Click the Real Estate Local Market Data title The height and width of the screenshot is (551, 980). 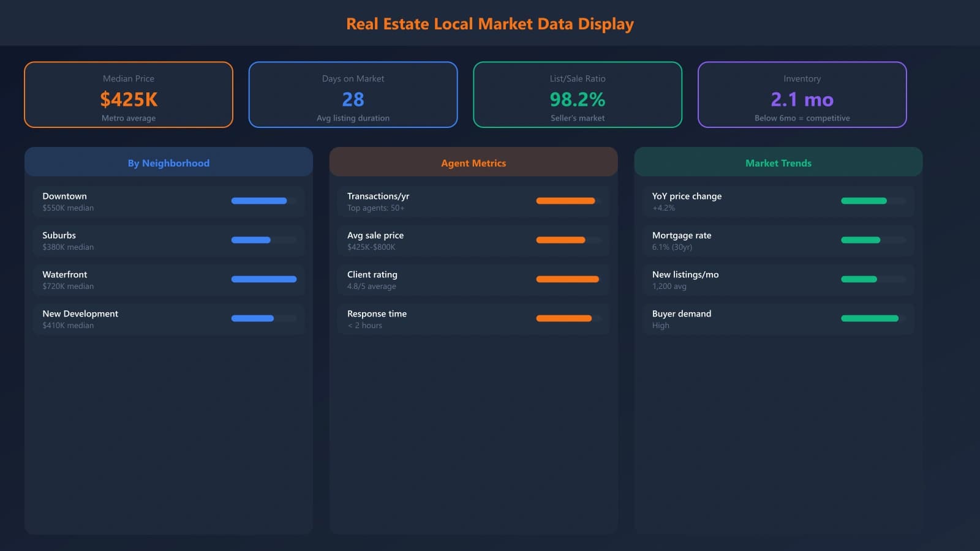(x=490, y=24)
